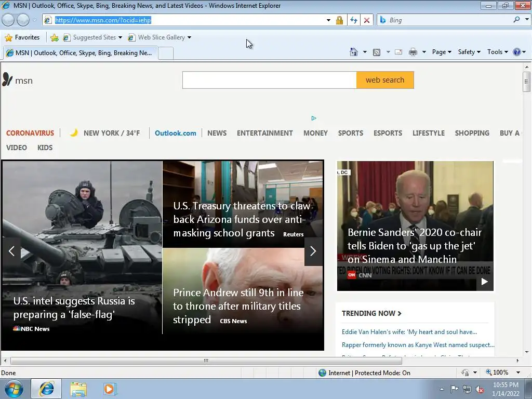Open the ENTERTAINMENT section
Image resolution: width=532 pixels, height=399 pixels.
click(x=264, y=133)
